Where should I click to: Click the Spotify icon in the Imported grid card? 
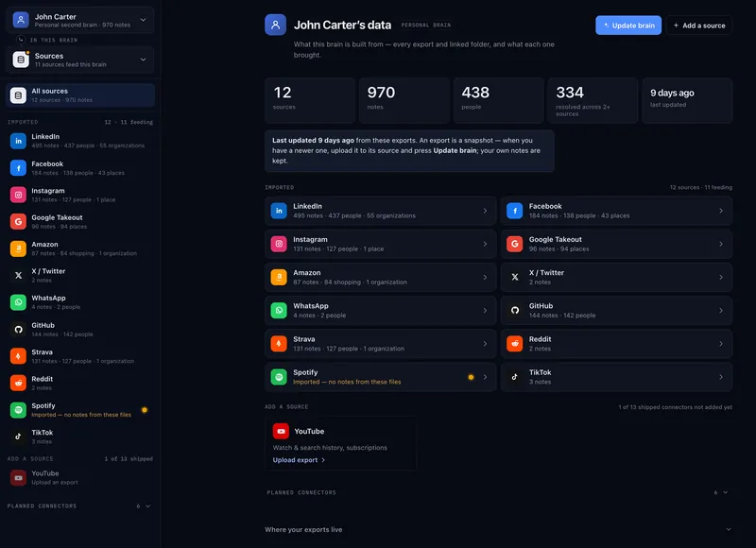[279, 377]
